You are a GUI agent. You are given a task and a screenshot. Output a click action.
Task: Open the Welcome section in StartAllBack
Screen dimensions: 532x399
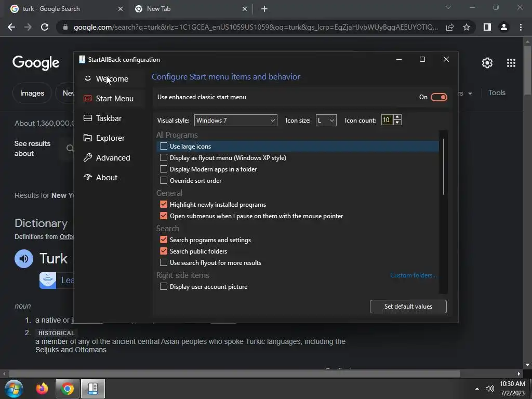[x=112, y=79]
